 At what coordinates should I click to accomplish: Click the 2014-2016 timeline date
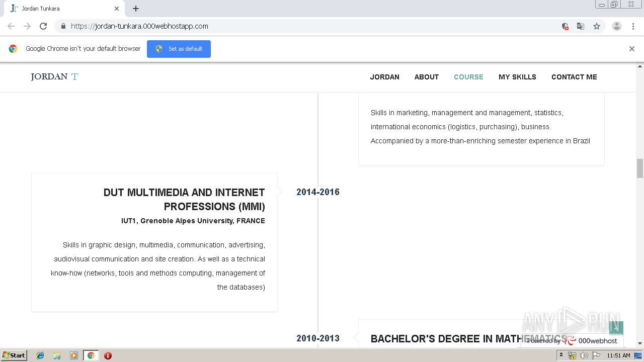318,192
